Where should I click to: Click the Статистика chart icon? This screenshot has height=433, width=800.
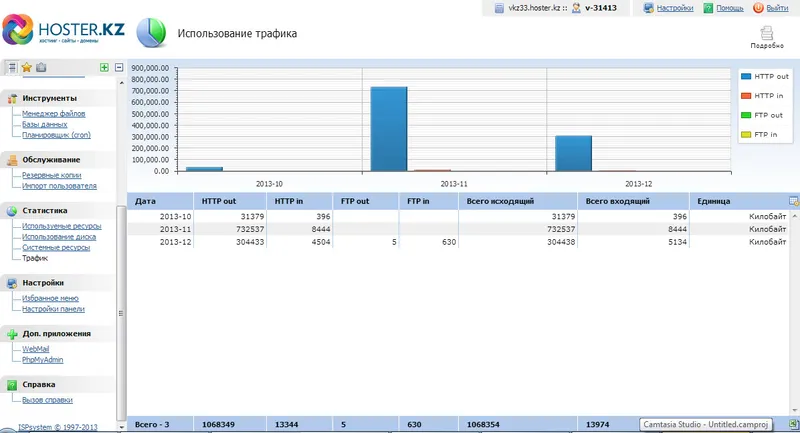[x=12, y=211]
